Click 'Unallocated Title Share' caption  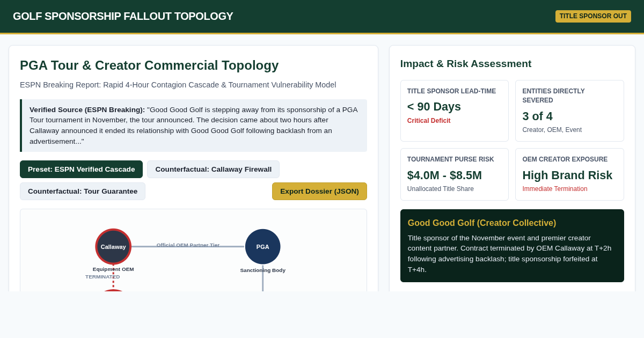pos(441,189)
